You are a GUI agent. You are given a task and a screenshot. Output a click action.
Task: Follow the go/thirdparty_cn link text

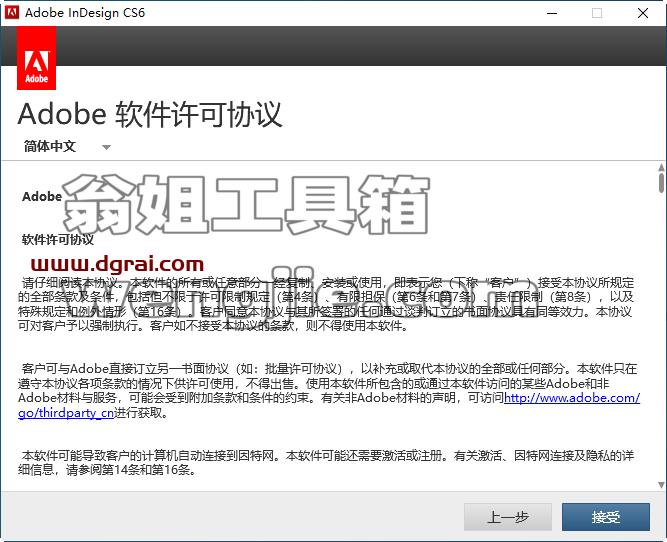tap(66, 413)
